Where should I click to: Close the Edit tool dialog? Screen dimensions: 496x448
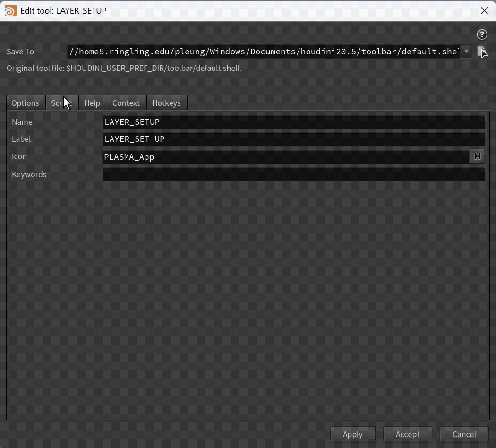pyautogui.click(x=484, y=11)
